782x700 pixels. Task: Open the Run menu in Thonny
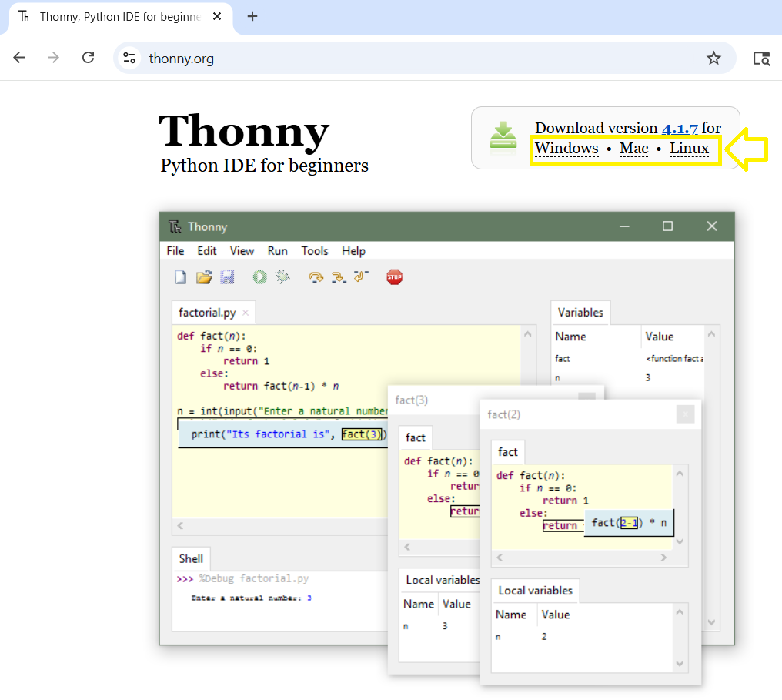[277, 251]
